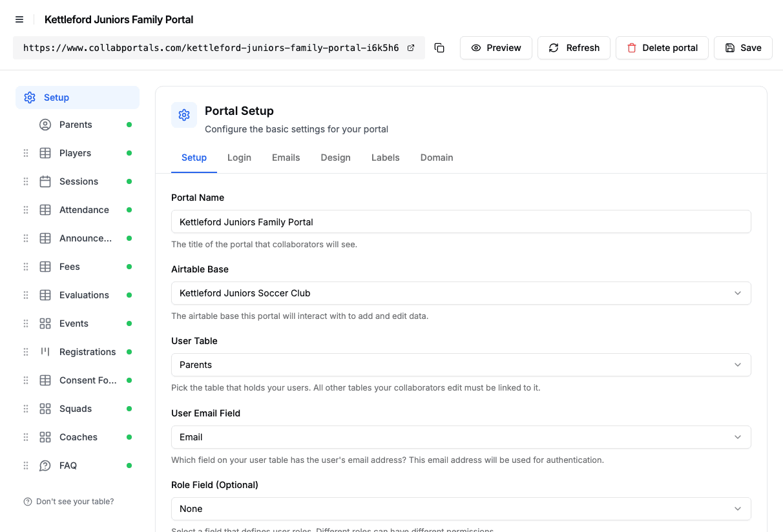This screenshot has height=532, width=783.
Task: Click the portal URL text
Action: pyautogui.click(x=211, y=48)
